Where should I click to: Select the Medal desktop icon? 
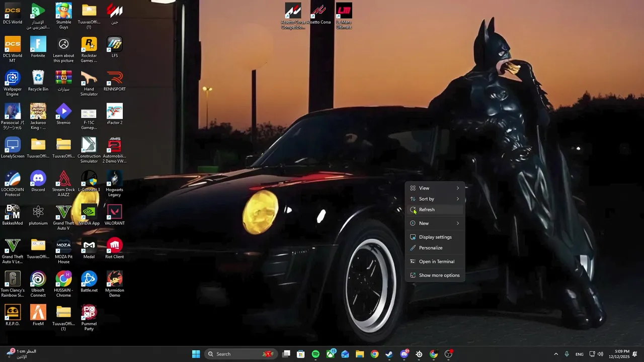point(89,248)
